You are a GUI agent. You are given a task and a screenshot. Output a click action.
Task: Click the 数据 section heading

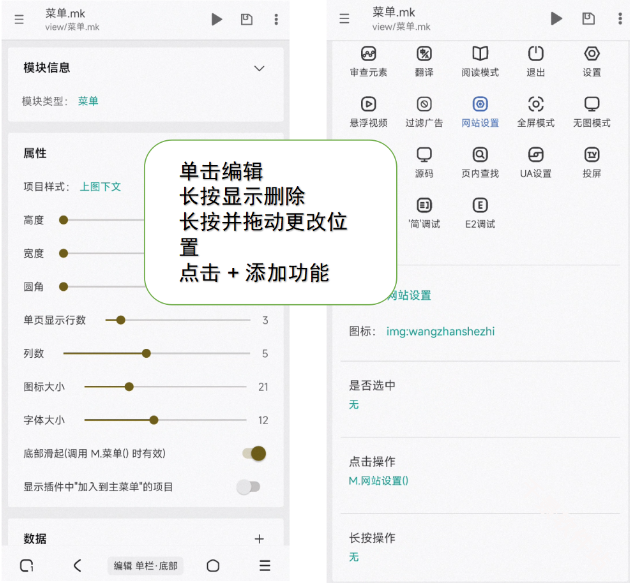(35, 539)
